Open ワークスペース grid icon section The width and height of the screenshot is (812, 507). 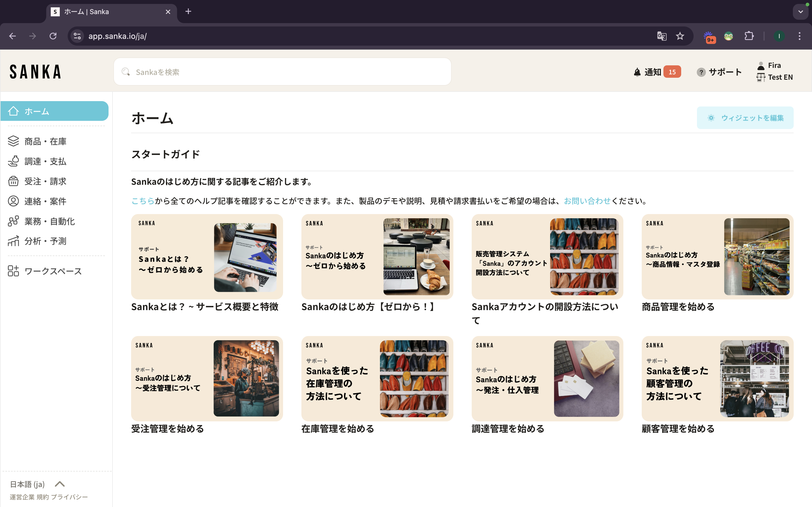pos(14,271)
